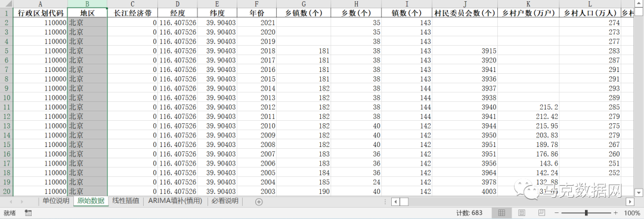Click year cell 2012
This screenshot has width=644, height=219.
(x=256, y=107)
